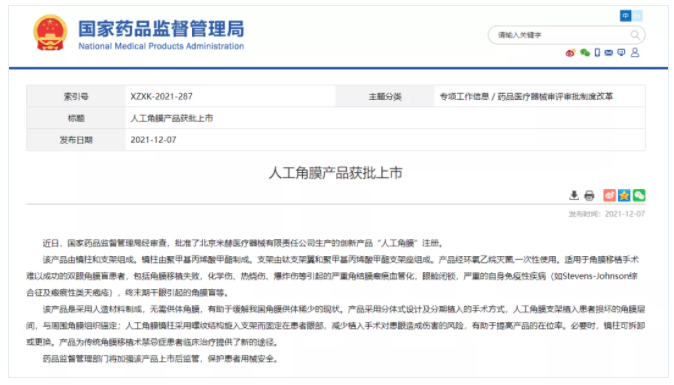Click the Weibo icon in the header

(x=570, y=53)
